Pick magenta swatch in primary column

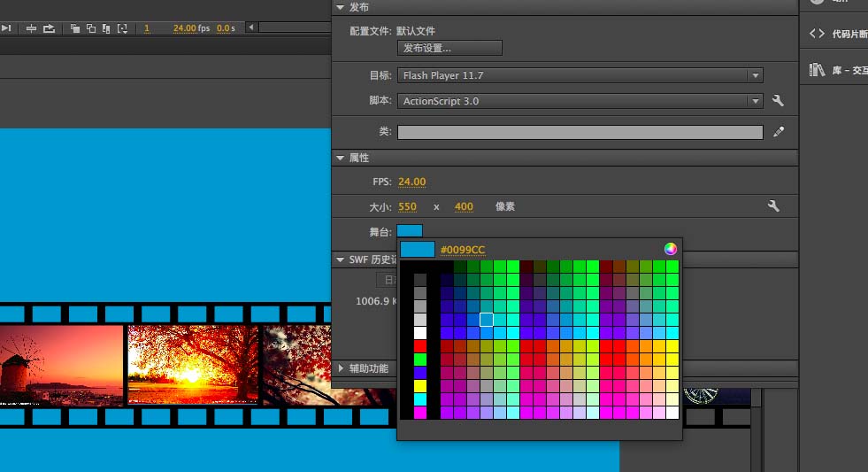tap(420, 412)
